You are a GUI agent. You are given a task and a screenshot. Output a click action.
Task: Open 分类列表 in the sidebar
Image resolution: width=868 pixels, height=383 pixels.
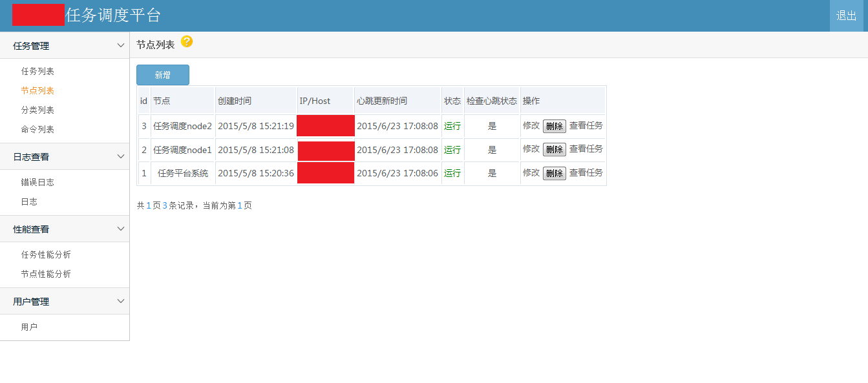37,110
